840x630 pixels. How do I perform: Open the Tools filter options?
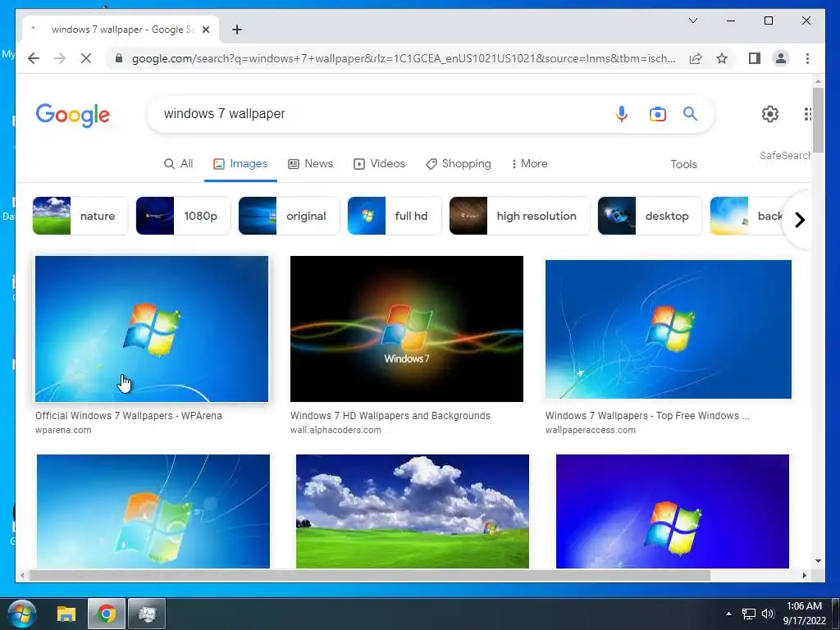tap(683, 164)
